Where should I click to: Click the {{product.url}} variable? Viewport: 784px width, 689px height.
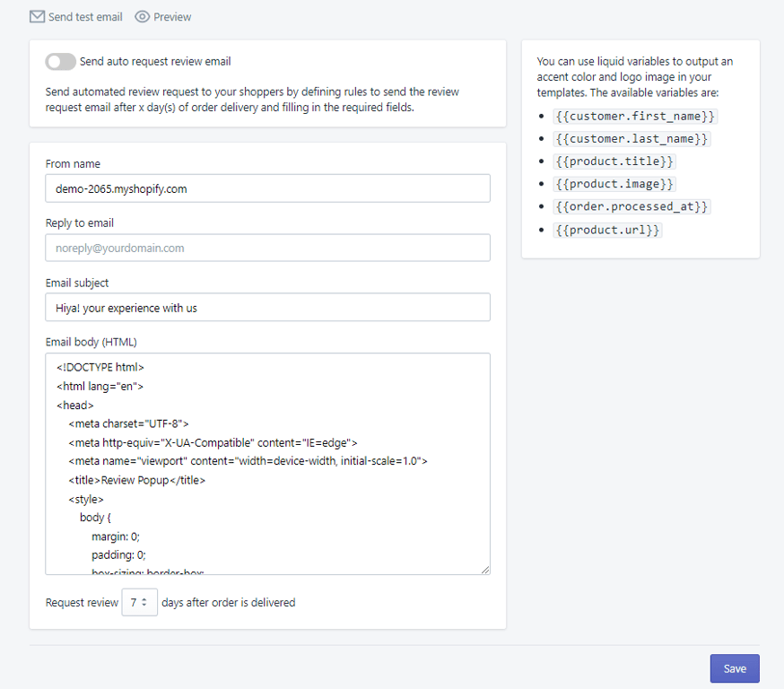tap(607, 230)
